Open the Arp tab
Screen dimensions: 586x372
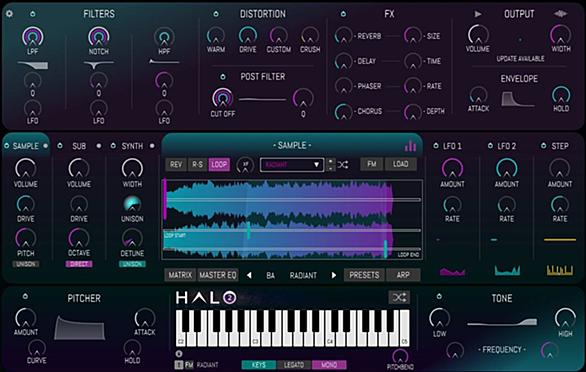click(x=403, y=275)
